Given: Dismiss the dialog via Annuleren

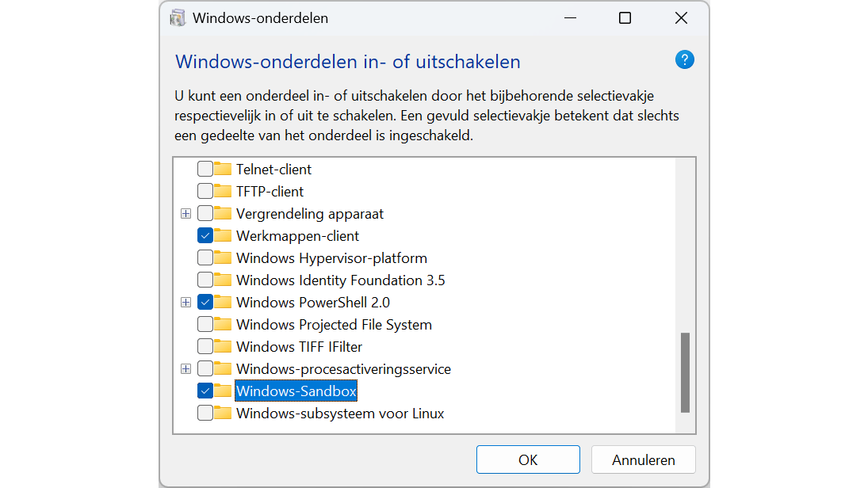Looking at the screenshot, I should [x=643, y=459].
